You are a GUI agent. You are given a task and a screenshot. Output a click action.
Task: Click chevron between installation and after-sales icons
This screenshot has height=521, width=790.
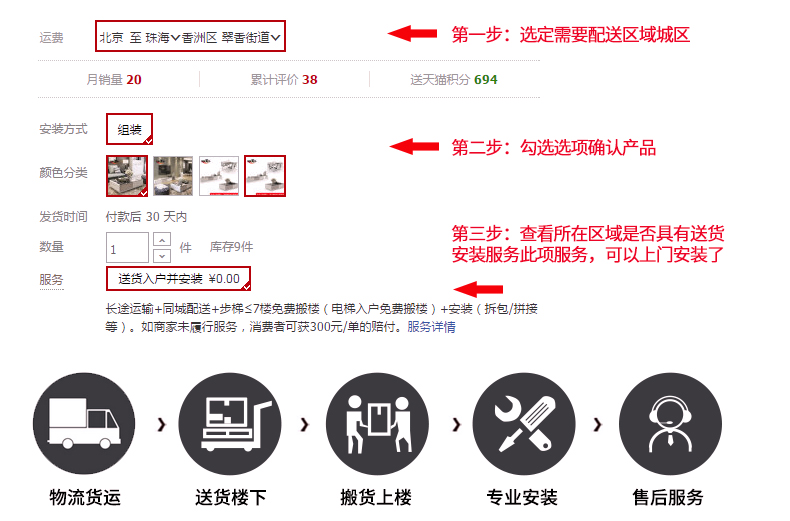(598, 424)
